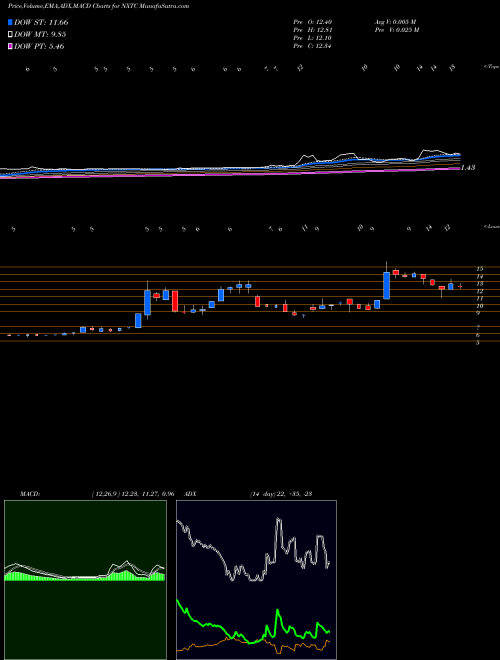Click the MACD label above the green panel

tap(29, 493)
